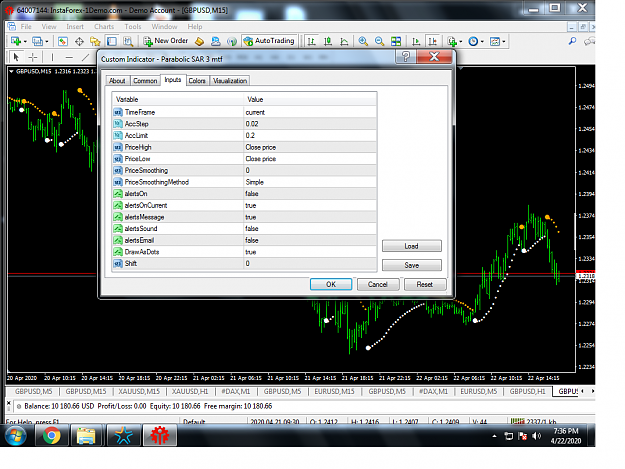Select the GBPUSD,H1 chart tab
The image size is (625, 469).
527,391
